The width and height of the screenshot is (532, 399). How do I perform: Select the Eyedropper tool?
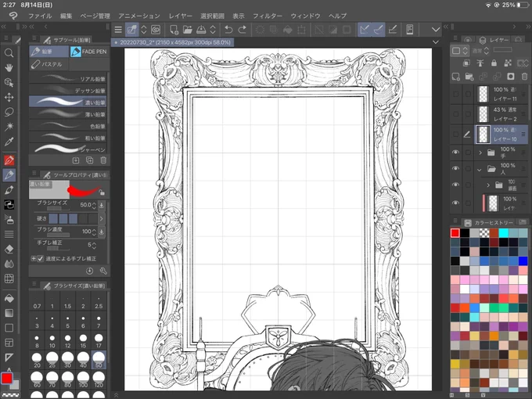[x=9, y=142]
